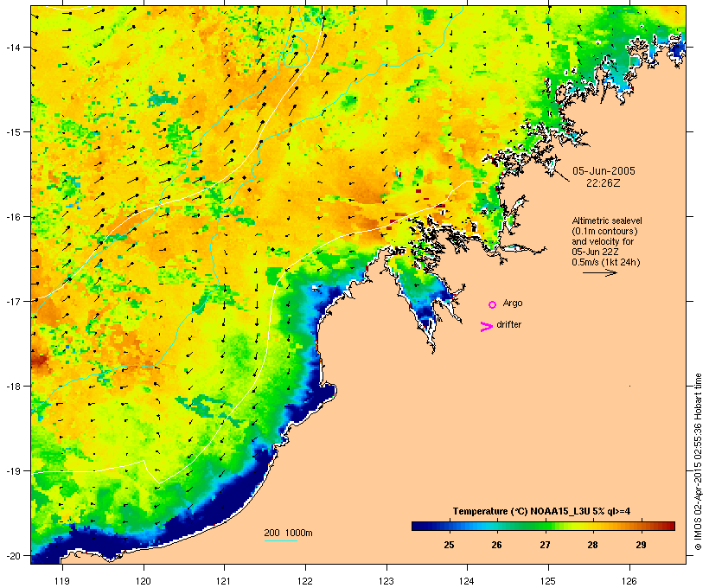Click latitude axis label -18
This screenshot has height=588, width=709.
click(x=12, y=386)
